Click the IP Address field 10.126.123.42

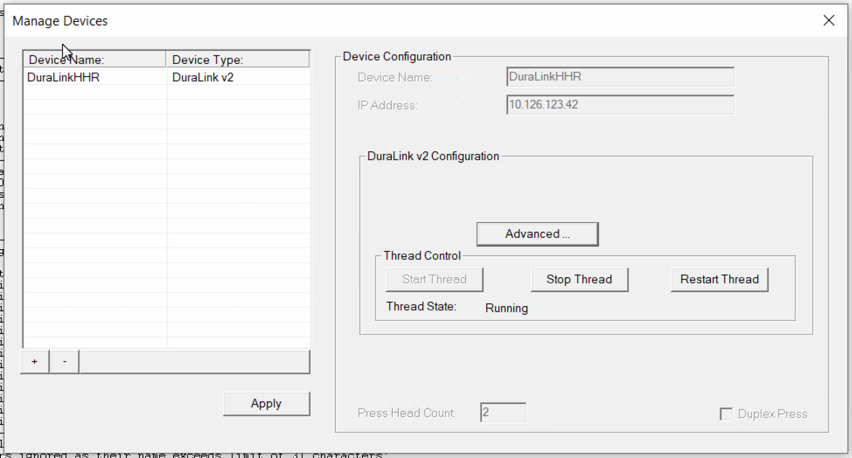620,104
